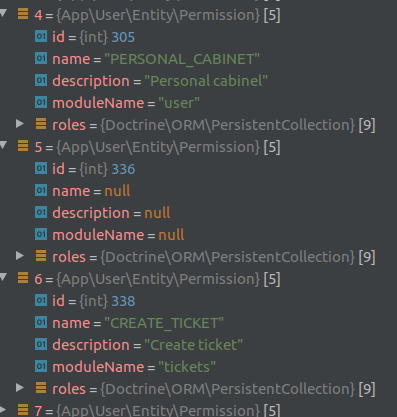Click the field icon beside id 338

click(41, 300)
